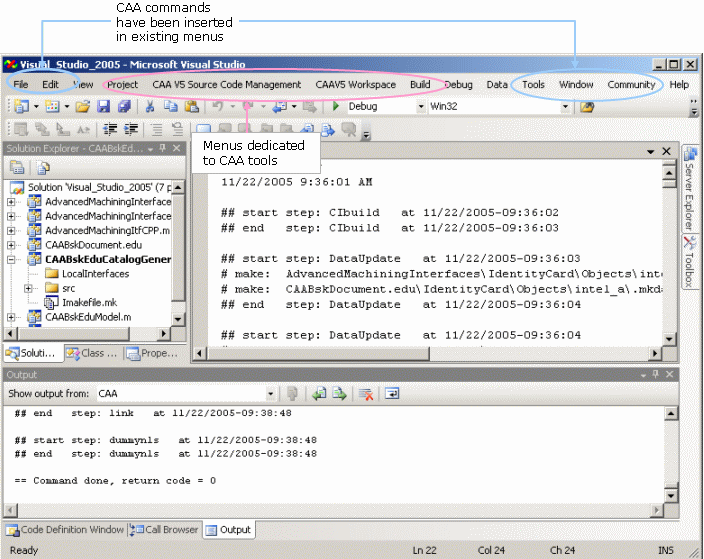
Task: Select Imakefile.mk in Solution Explorer
Action: tap(89, 303)
